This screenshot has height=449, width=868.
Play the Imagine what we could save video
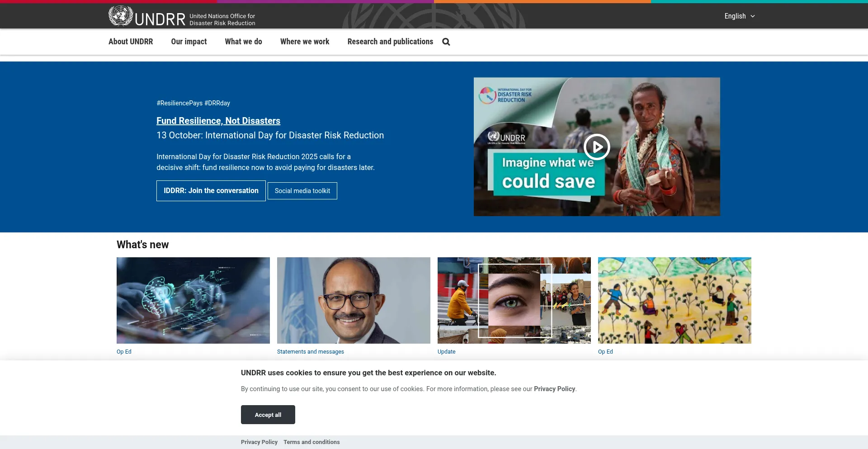tap(596, 147)
